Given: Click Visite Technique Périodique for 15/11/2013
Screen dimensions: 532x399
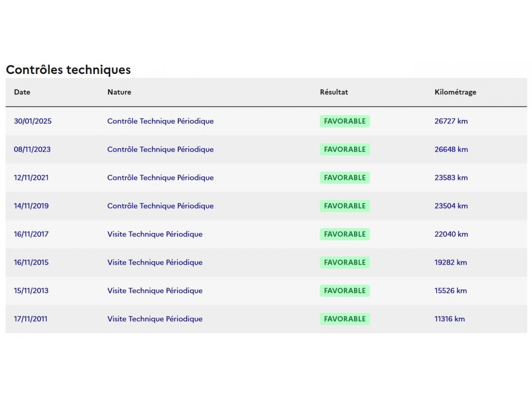Looking at the screenshot, I should (x=155, y=291).
